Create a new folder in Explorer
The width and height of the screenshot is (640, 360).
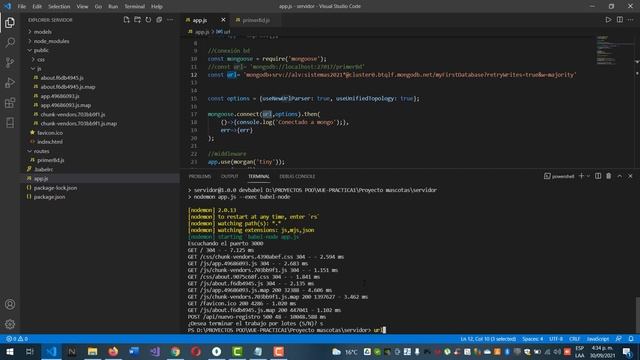[x=138, y=20]
